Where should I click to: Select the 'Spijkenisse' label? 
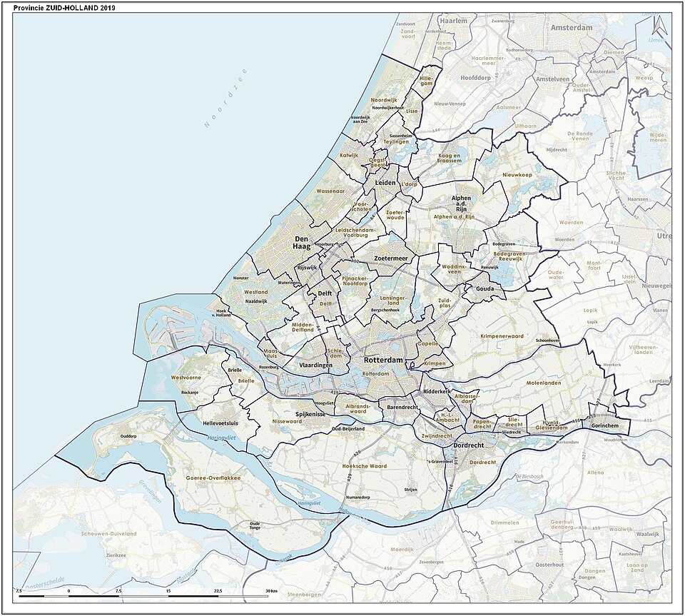[310, 414]
